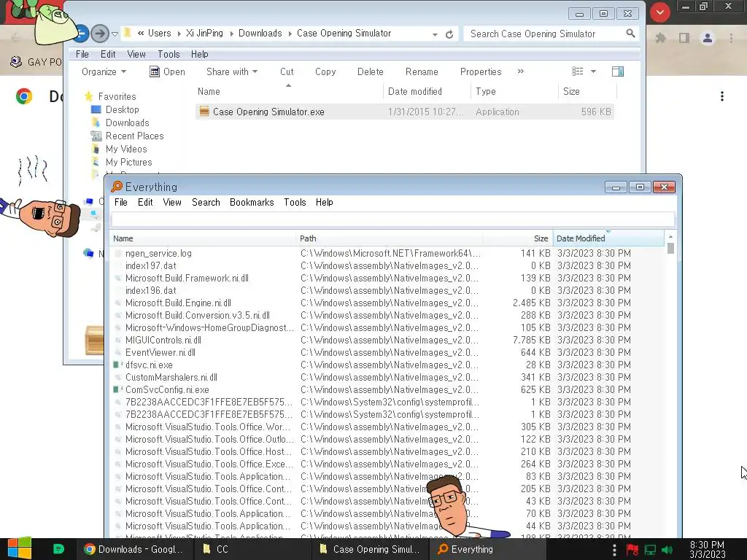This screenshot has height=560, width=747.
Task: Sort Everything results by Date Modified
Action: pyautogui.click(x=608, y=238)
